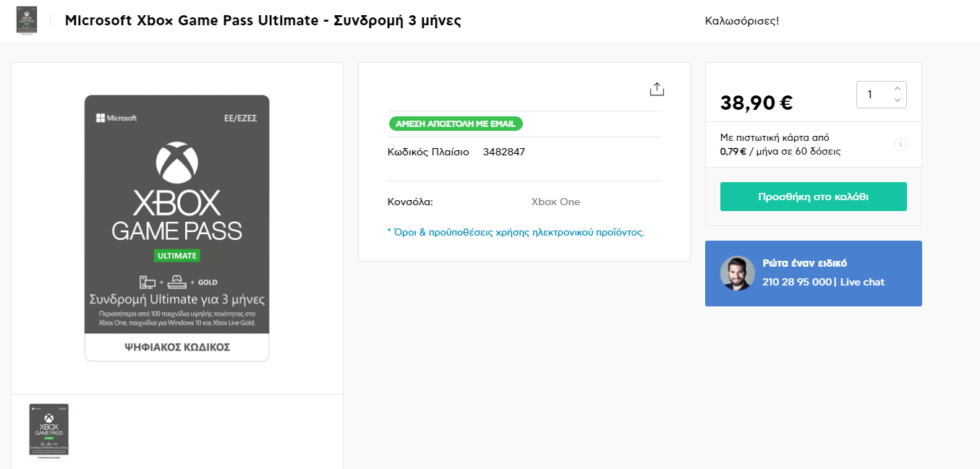Open the Όροι & προϋποθέσεις χρήσης link

click(x=516, y=232)
